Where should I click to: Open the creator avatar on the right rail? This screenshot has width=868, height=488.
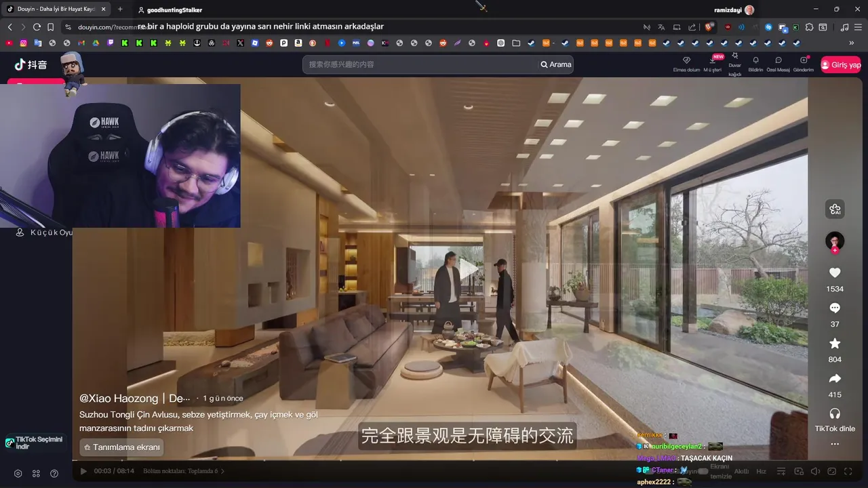pos(835,241)
